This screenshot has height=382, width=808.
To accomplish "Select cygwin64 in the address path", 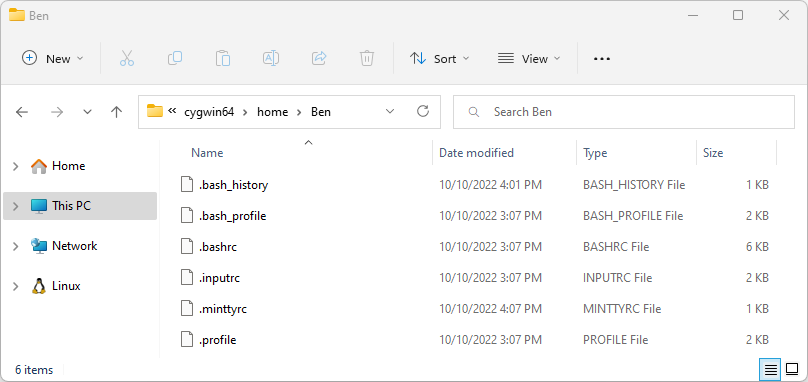I will coord(209,112).
